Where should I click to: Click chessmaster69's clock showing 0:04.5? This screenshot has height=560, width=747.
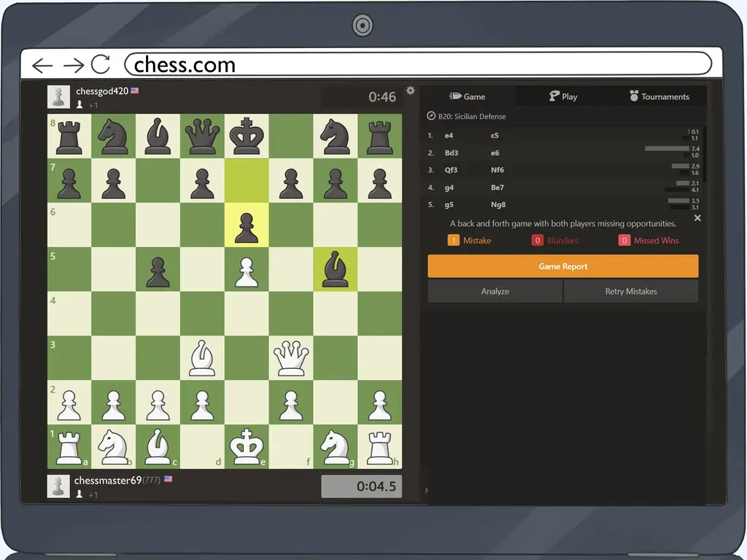362,486
